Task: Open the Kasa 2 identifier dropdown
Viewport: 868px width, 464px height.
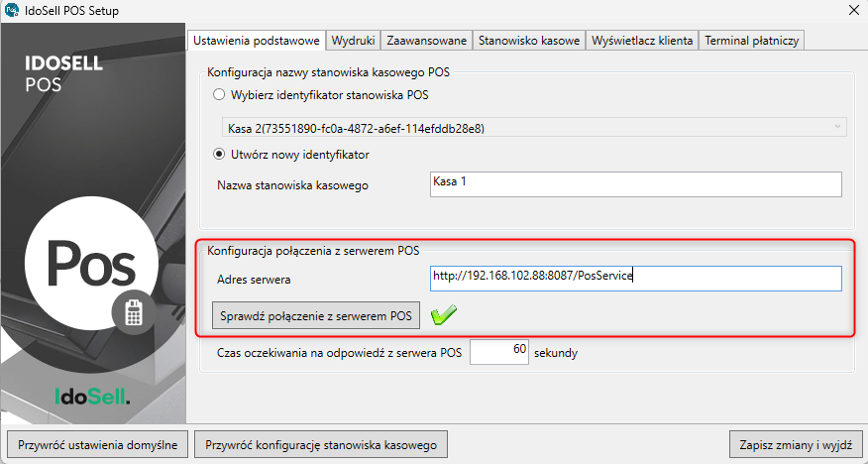Action: coord(534,128)
